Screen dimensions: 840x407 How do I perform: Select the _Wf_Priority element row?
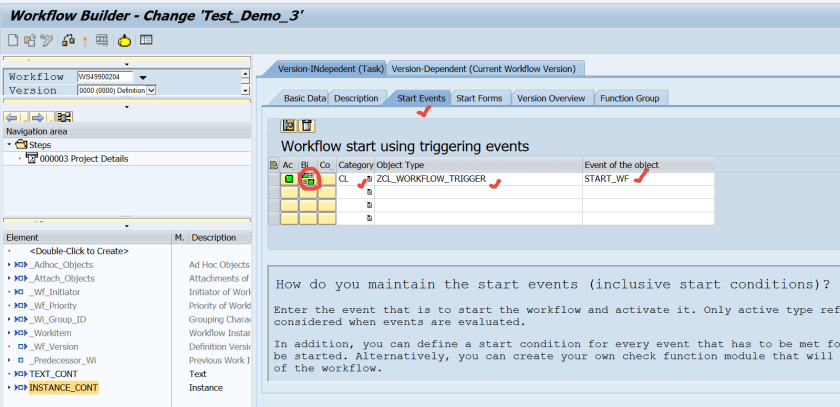(52, 306)
